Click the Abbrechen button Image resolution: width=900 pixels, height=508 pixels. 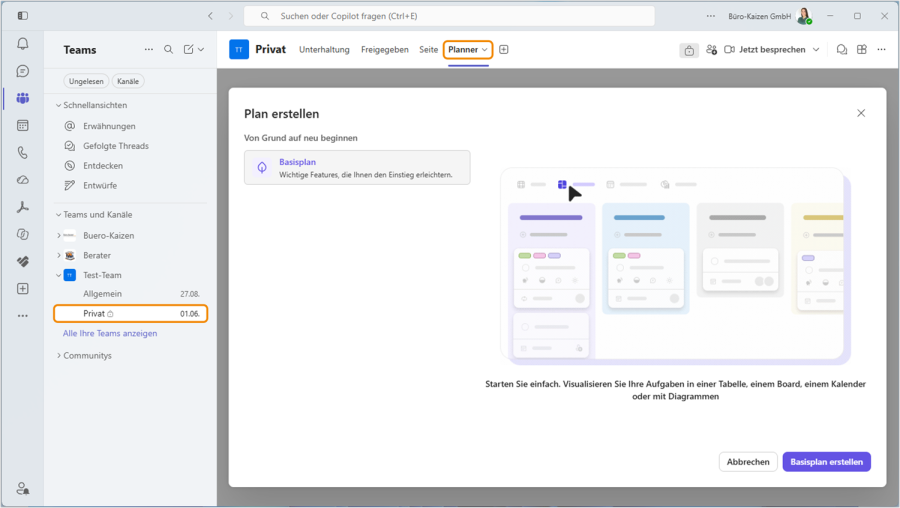748,462
